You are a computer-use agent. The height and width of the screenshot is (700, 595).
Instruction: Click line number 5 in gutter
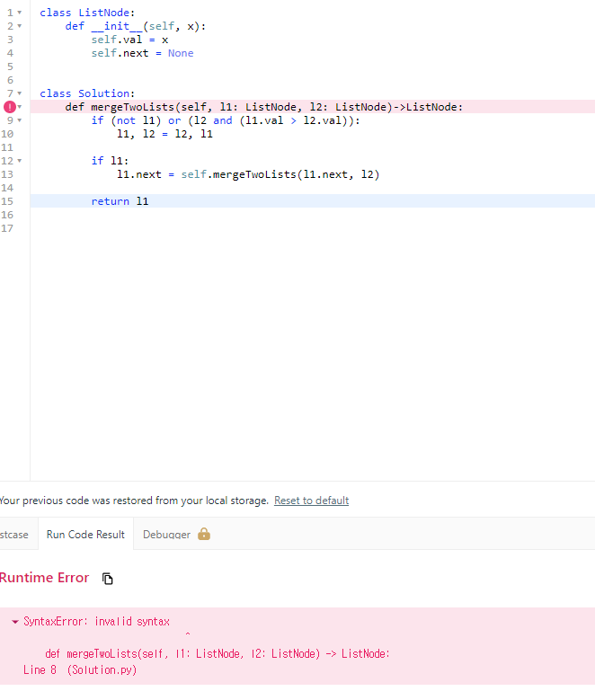click(10, 66)
